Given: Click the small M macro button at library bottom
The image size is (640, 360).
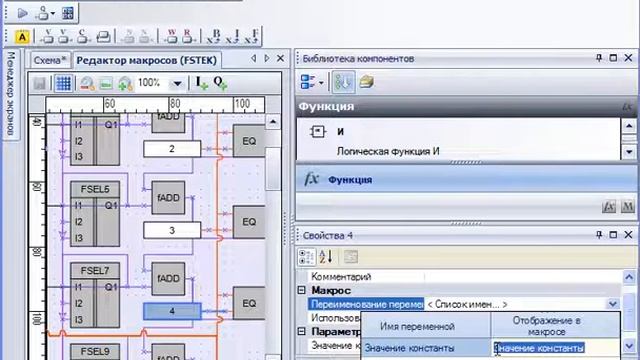Looking at the screenshot, I should [x=627, y=207].
